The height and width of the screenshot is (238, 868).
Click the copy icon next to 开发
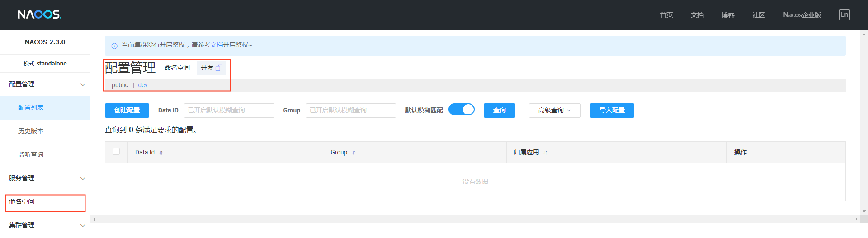click(x=219, y=68)
